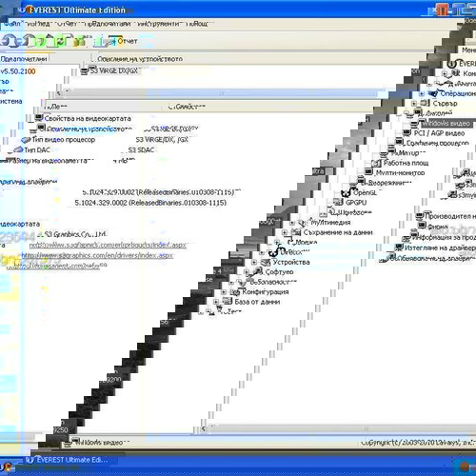This screenshot has height=476, width=476.
Task: Click the Съхранение на данни tree icon
Action: 296,232
